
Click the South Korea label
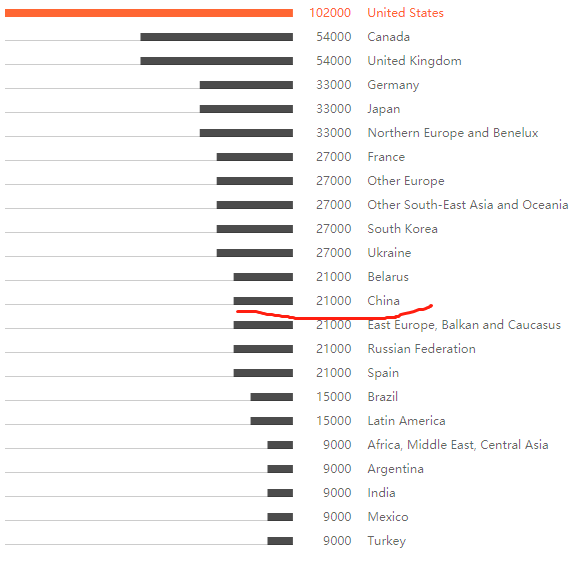[x=402, y=229]
